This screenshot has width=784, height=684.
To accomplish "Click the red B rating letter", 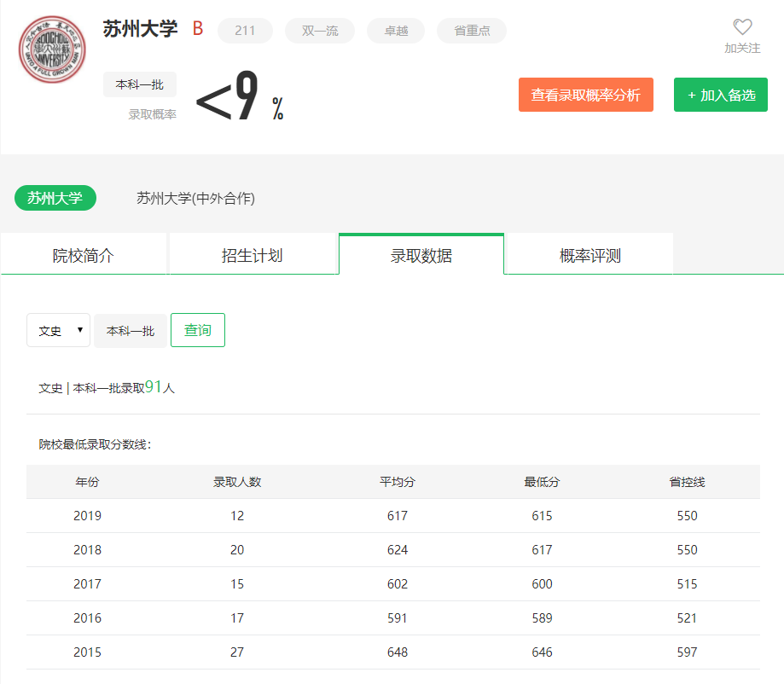I will pos(198,28).
